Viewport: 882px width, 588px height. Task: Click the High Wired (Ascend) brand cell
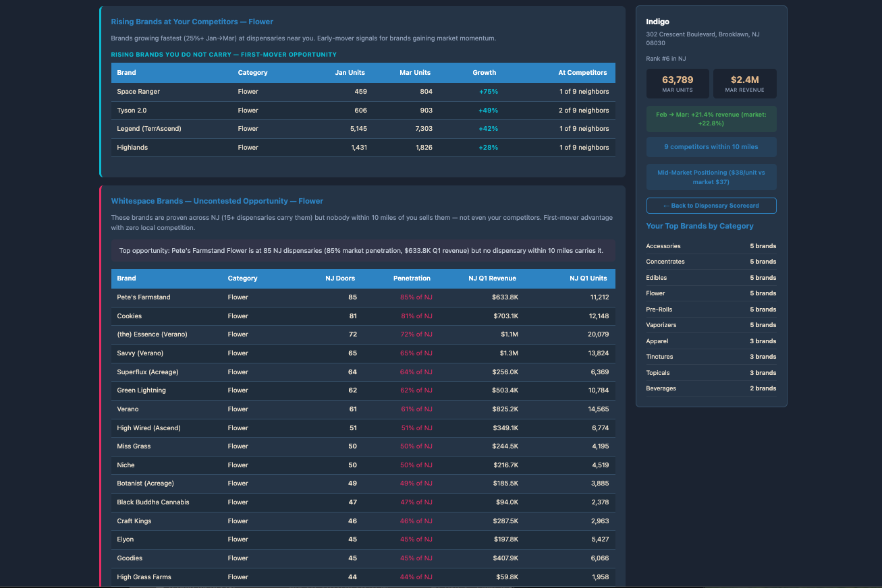click(148, 428)
